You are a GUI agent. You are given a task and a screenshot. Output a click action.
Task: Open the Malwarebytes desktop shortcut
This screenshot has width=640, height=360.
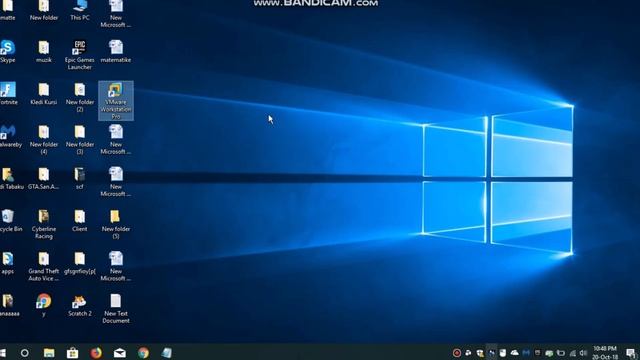click(x=10, y=136)
